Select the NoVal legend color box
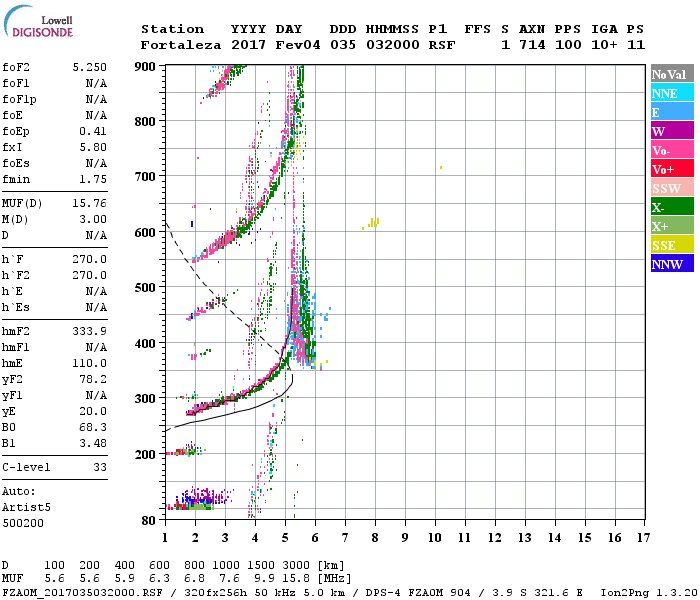The height and width of the screenshot is (600, 700). coord(672,74)
